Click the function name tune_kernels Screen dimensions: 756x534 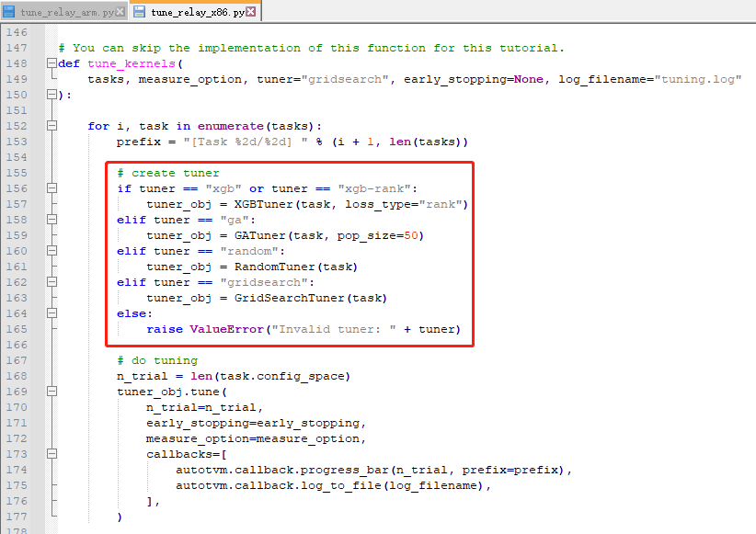click(132, 63)
